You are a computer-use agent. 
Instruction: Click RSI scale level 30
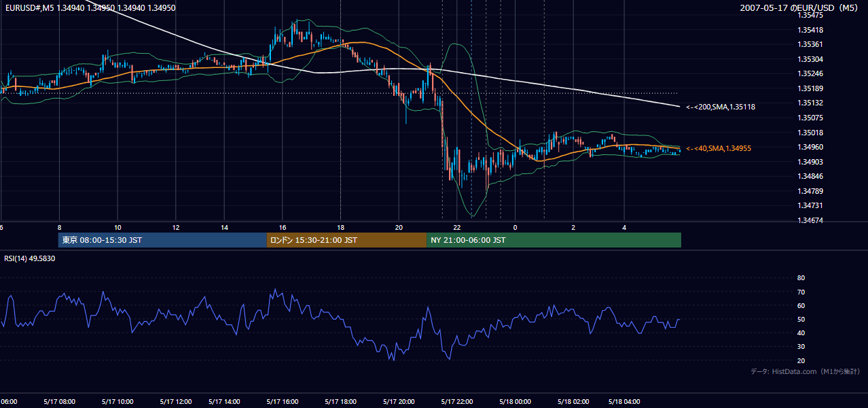coord(801,347)
